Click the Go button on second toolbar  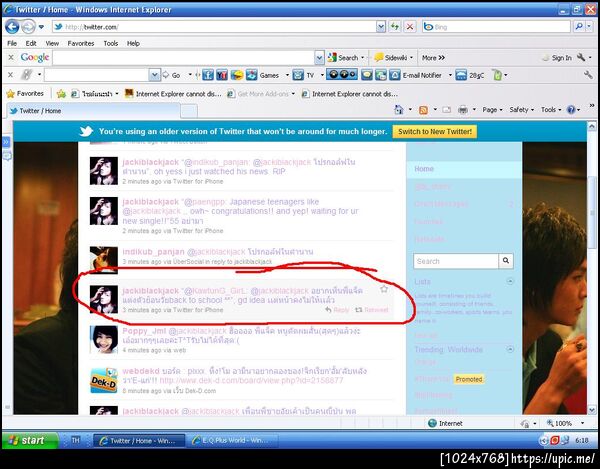[x=172, y=75]
